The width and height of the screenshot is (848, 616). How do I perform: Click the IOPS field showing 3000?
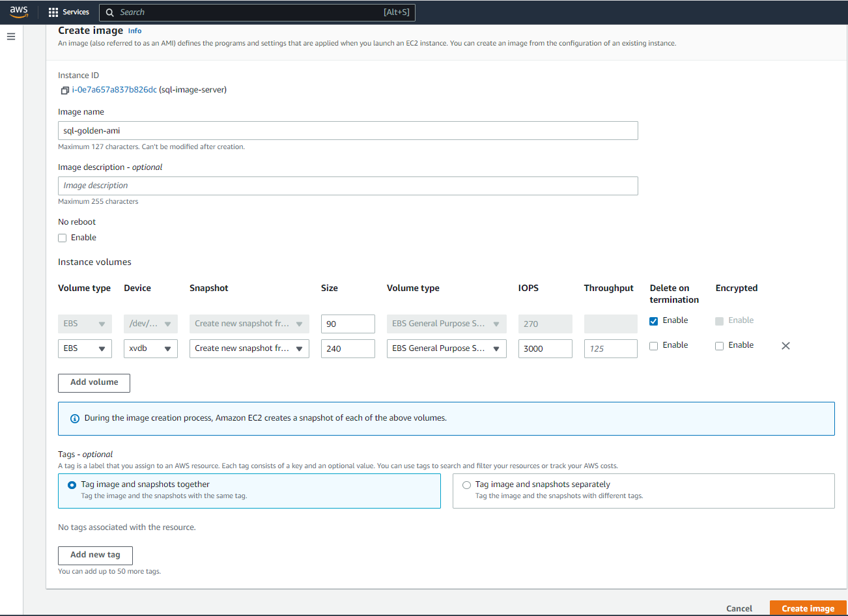click(x=545, y=348)
